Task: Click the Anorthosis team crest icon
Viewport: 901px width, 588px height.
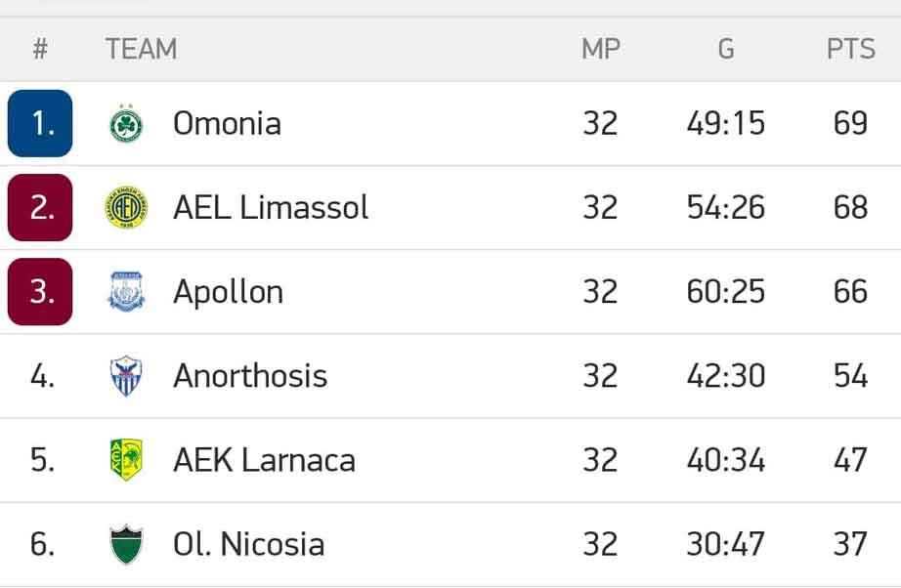Action: point(126,376)
